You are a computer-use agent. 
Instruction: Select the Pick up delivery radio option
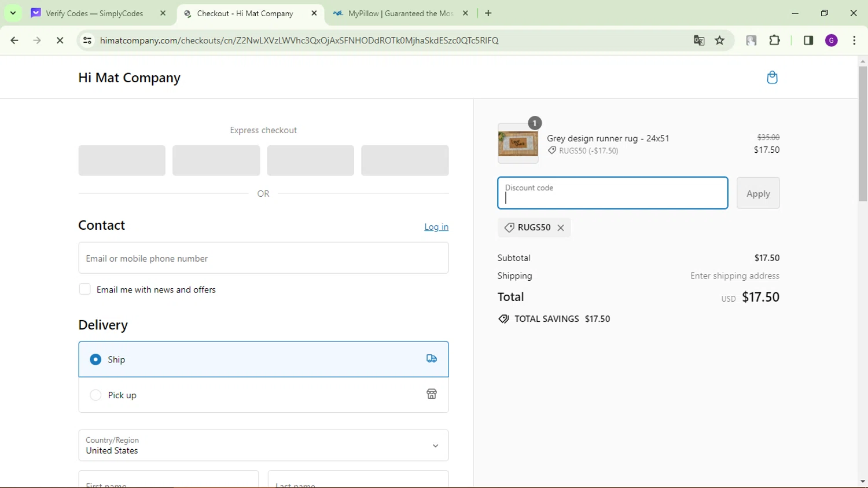point(95,395)
